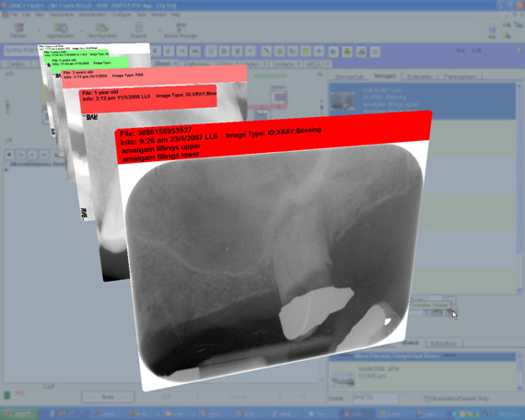
Task: Click the Windows Start button
Action: [20, 414]
